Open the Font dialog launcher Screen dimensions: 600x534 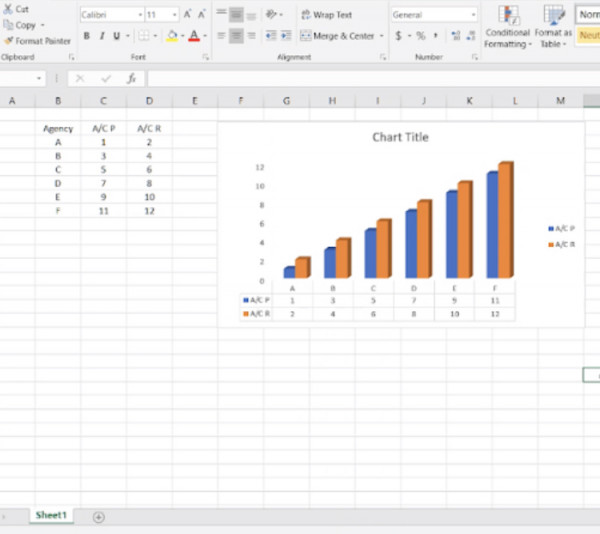[x=206, y=57]
